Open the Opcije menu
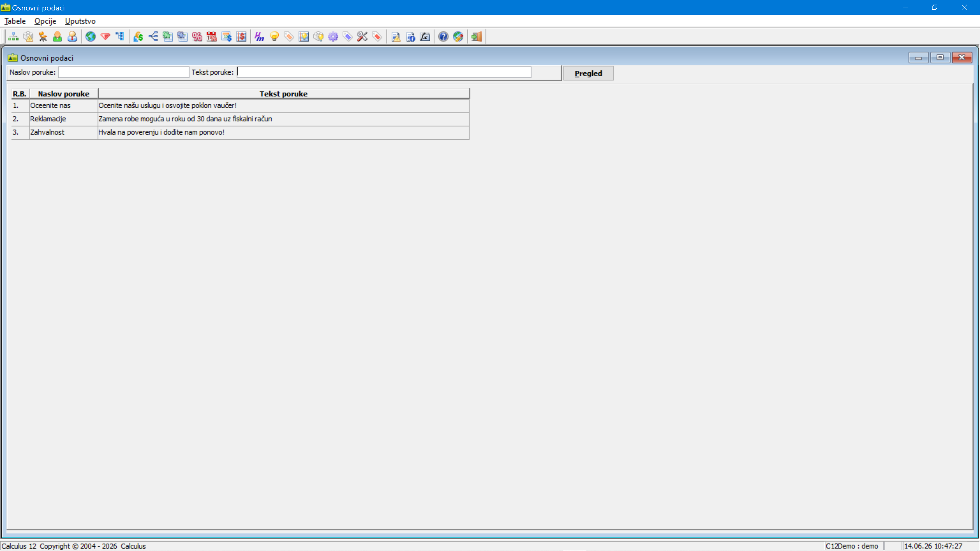 click(45, 21)
